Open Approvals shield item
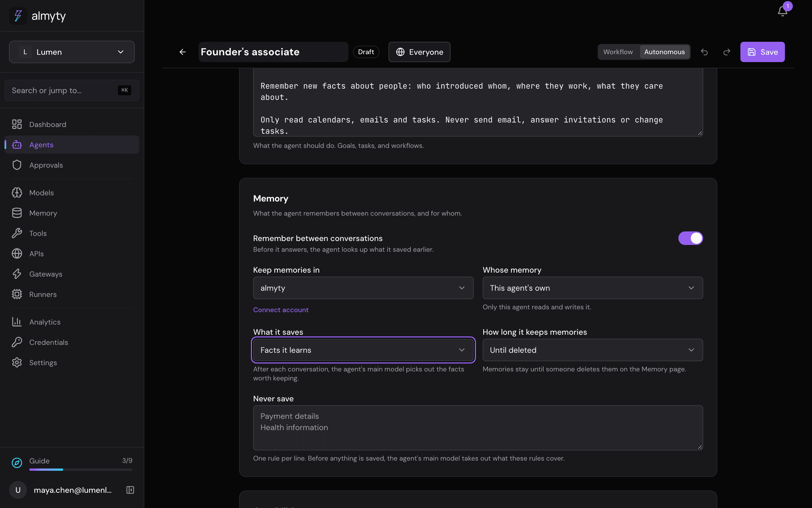This screenshot has width=812, height=508. point(72,165)
